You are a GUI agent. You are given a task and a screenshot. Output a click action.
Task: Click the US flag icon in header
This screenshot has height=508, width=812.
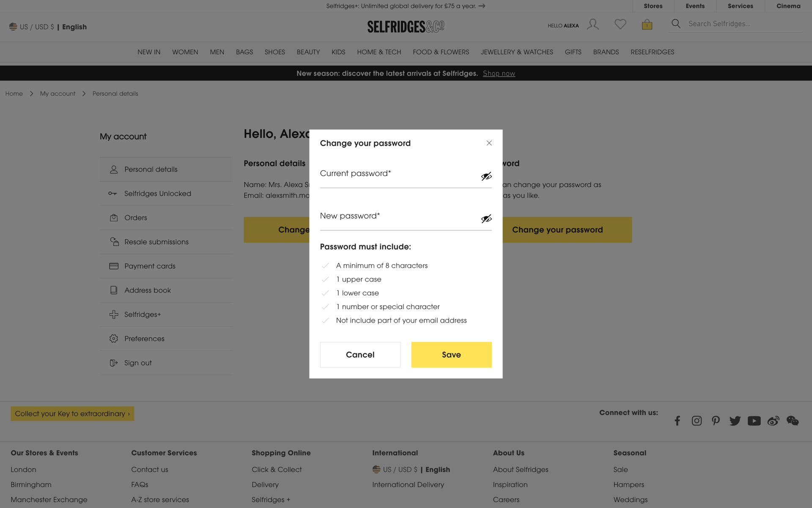13,27
